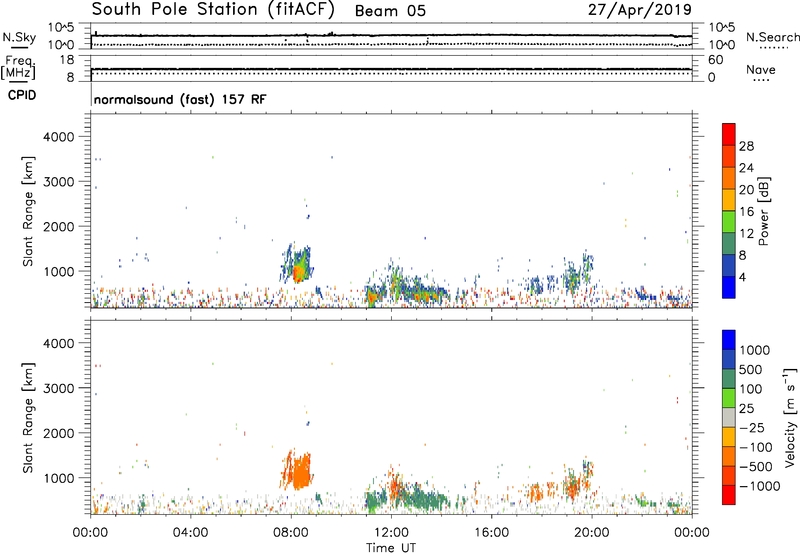Viewport: 800px width, 554px height.
Task: Pick the dark blue top Velocity colorbar segment
Action: point(729,340)
